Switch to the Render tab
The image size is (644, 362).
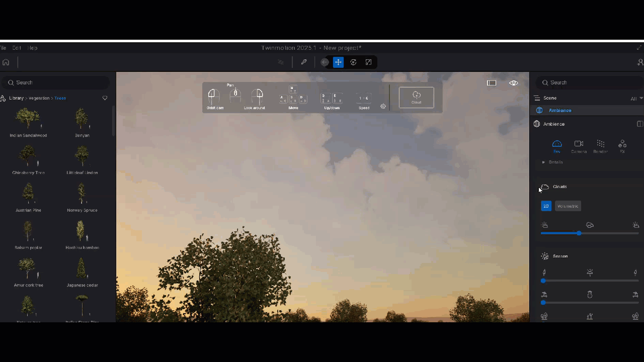coord(600,147)
